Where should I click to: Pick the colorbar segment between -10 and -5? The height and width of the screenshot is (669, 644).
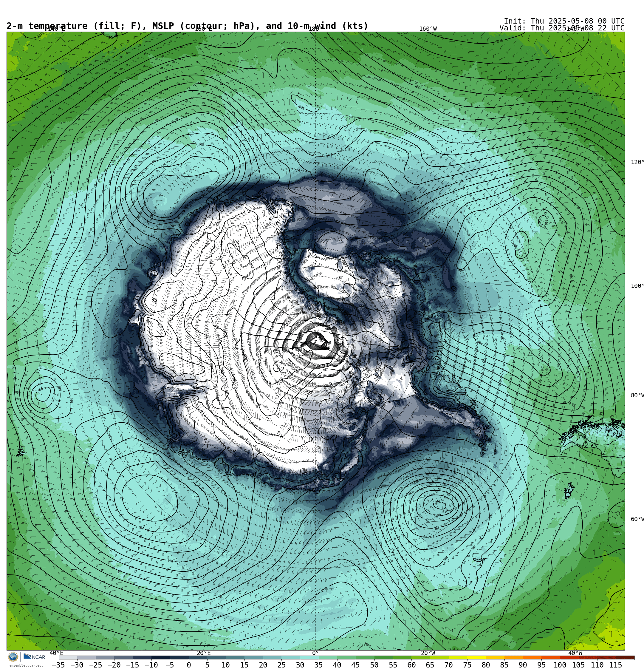[161, 657]
